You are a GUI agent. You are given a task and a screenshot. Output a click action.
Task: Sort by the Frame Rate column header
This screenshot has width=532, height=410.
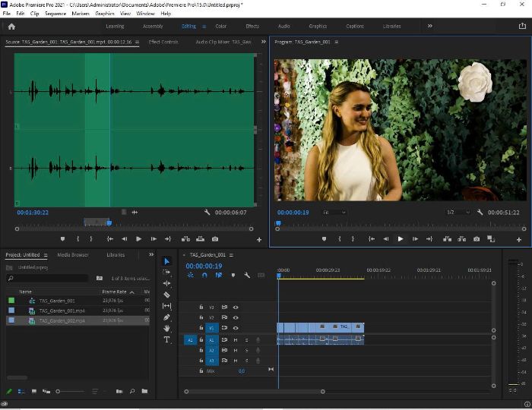coord(114,292)
